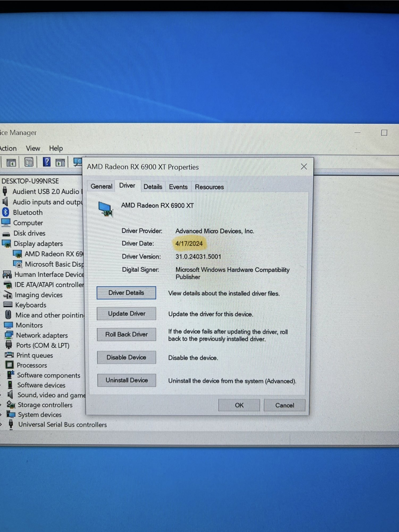Click the Roll Back Driver button
Viewport: 399px width, 532px height.
(127, 334)
